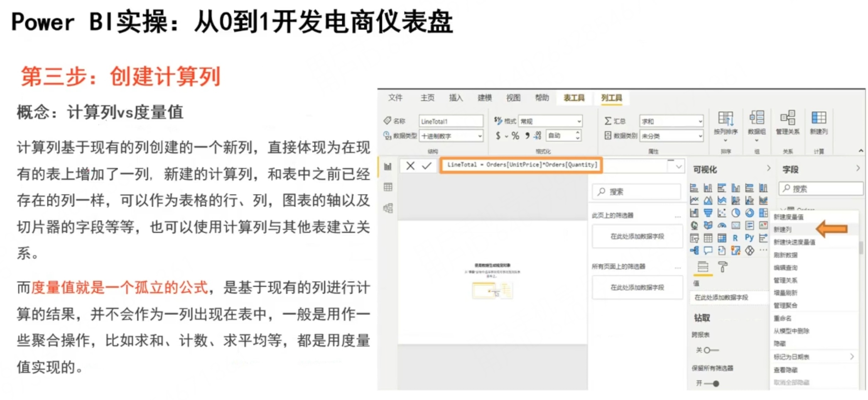Viewport: 868px width, 400px height.
Task: Switch to the 建模 ribbon tab
Action: point(485,98)
